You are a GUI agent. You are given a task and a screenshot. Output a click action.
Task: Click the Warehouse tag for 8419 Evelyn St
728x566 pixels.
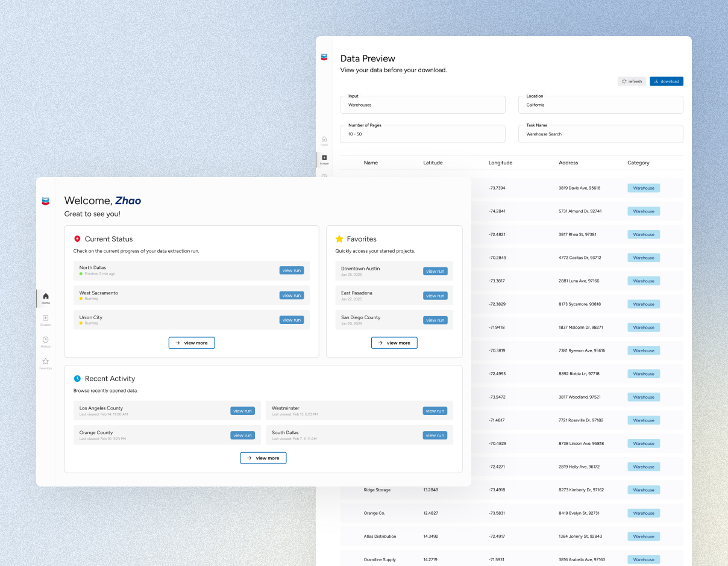644,513
